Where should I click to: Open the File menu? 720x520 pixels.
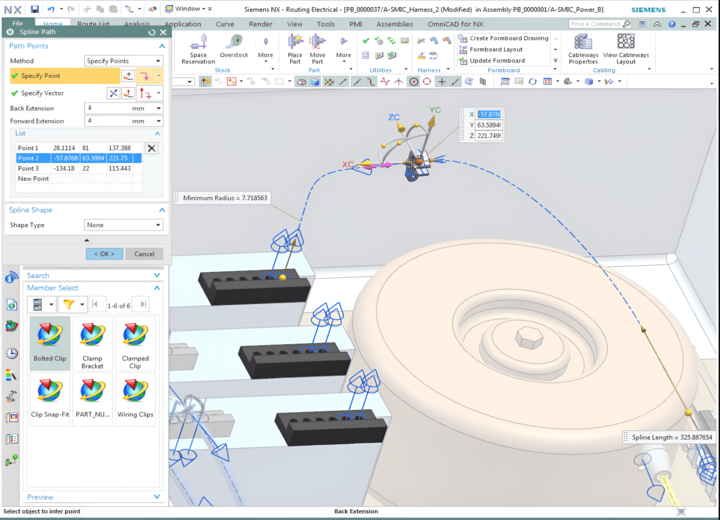coord(17,23)
